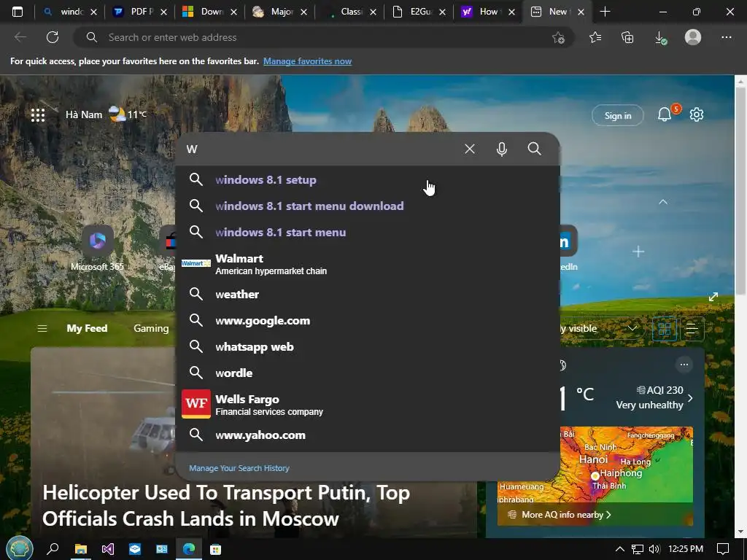Collapse quick links chevron up
The height and width of the screenshot is (560, 747).
662,202
